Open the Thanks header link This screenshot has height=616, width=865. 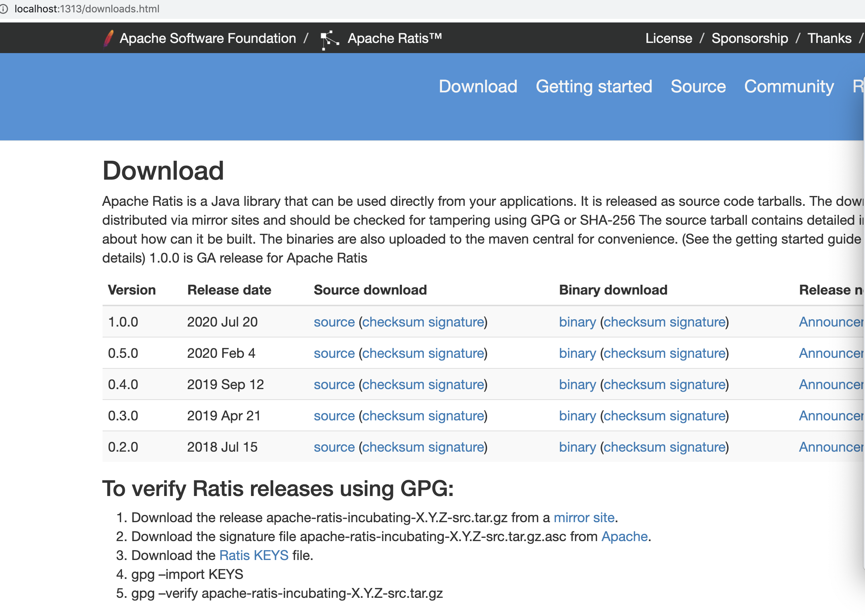pyautogui.click(x=829, y=38)
